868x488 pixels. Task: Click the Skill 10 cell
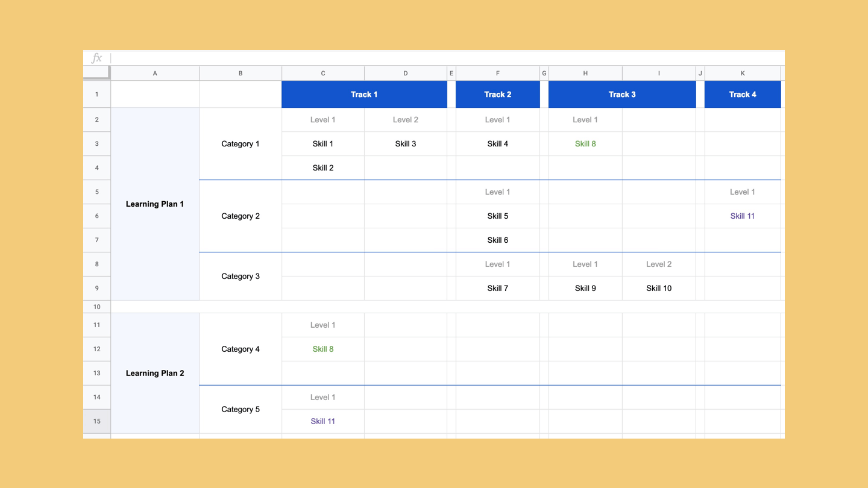[659, 289]
